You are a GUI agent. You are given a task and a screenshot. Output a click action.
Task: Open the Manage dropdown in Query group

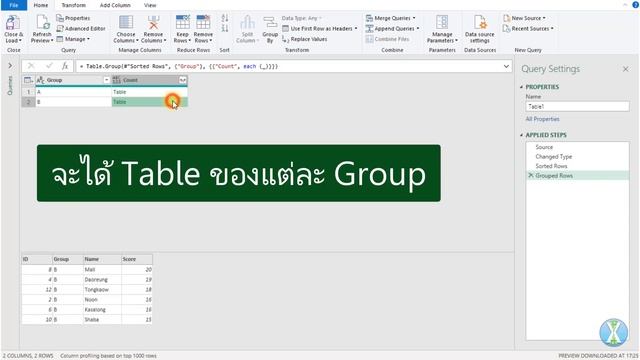pos(73,39)
